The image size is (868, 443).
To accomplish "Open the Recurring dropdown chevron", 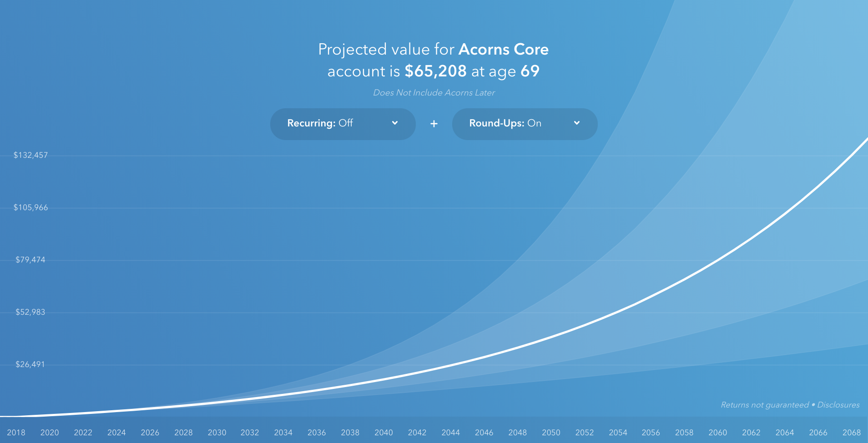I will (395, 123).
